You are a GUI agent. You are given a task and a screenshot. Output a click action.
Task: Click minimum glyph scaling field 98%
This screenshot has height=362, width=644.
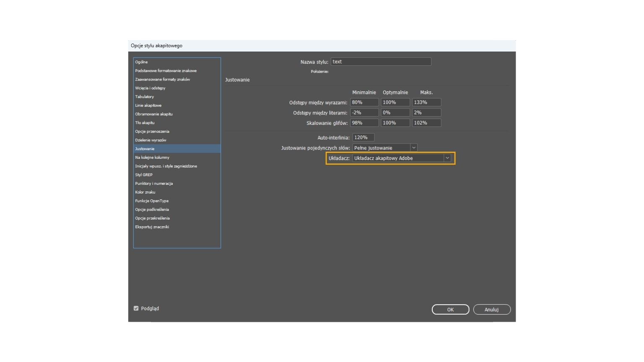click(x=364, y=123)
